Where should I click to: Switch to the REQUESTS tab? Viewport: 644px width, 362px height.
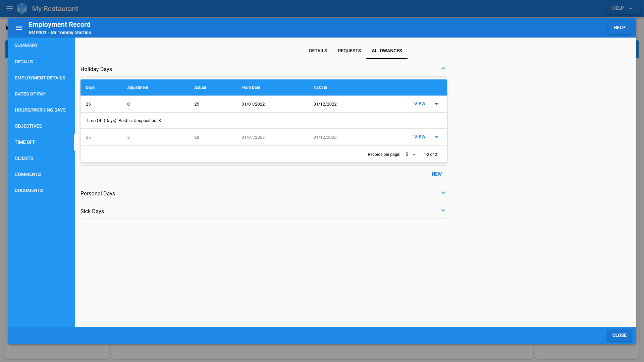[349, 50]
